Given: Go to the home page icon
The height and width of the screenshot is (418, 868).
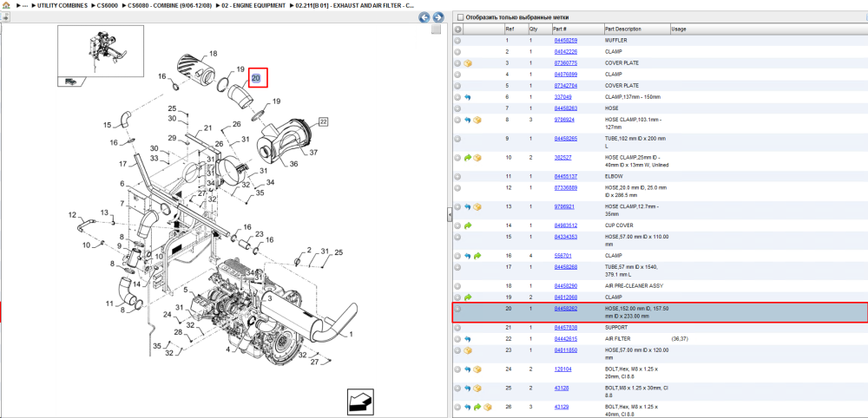Looking at the screenshot, I should [x=5, y=5].
